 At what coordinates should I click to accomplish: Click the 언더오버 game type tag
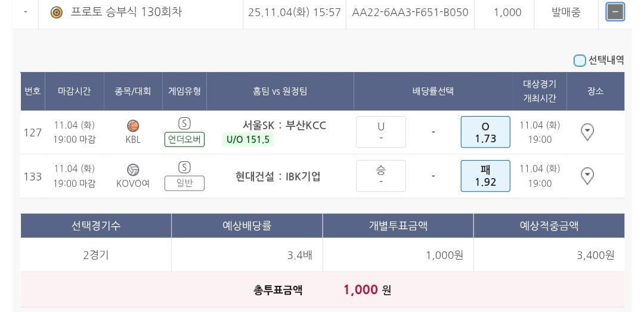(184, 139)
